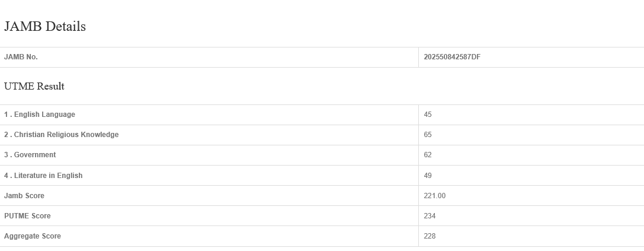The width and height of the screenshot is (644, 251).
Task: Click PUTME Score value 234
Action: [430, 216]
